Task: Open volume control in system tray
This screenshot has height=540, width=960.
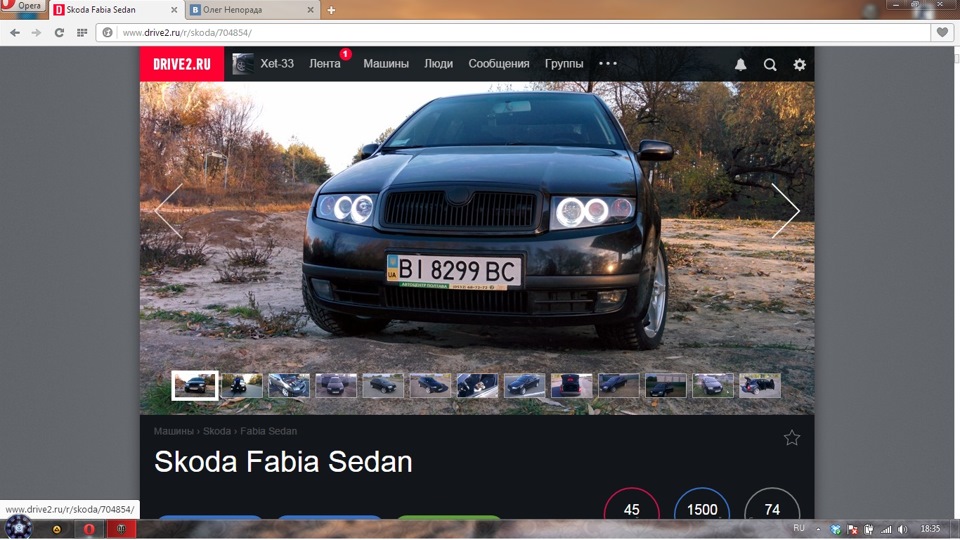Action: point(902,529)
